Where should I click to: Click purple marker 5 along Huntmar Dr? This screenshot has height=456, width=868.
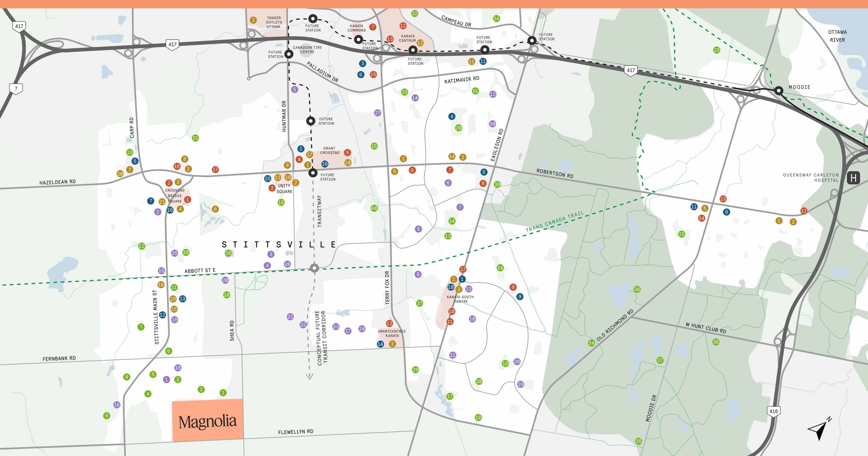click(295, 89)
